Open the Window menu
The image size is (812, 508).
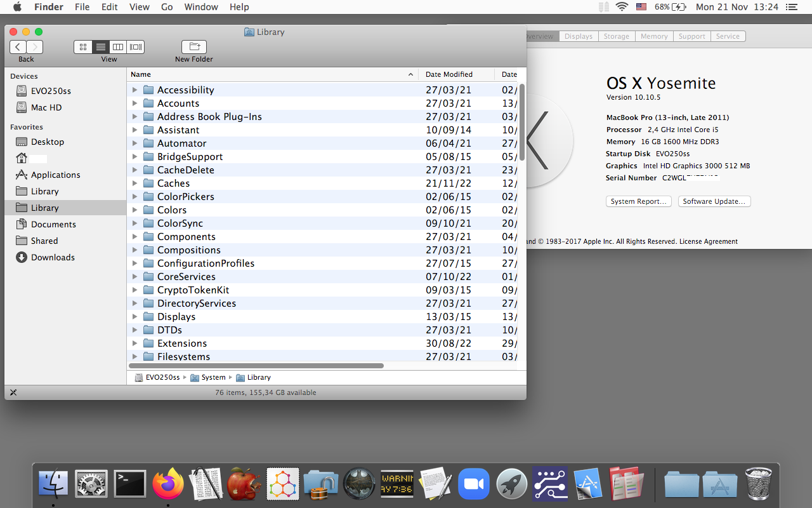[200, 7]
